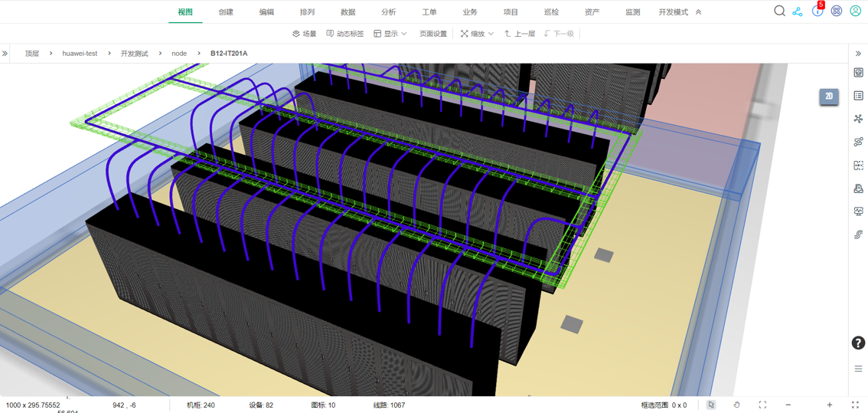Click the fit-to-frame icon in status bar
The image size is (868, 413).
tap(762, 405)
